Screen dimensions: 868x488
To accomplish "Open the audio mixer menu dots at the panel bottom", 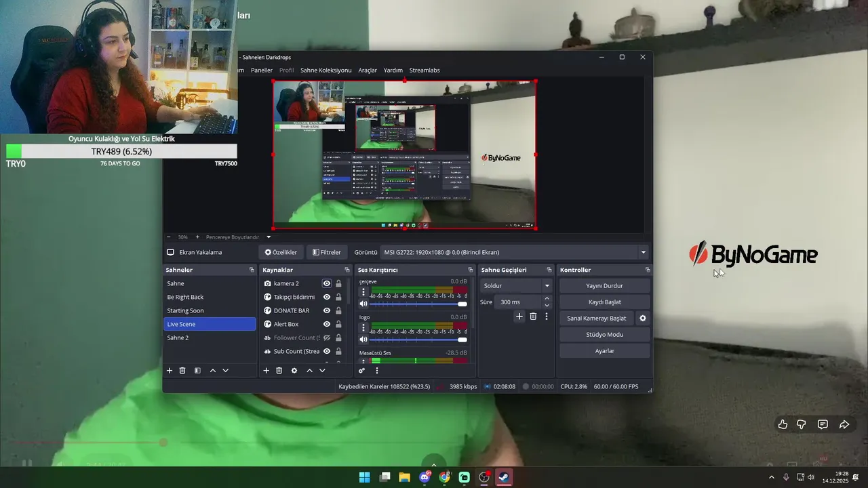I will pos(377,371).
